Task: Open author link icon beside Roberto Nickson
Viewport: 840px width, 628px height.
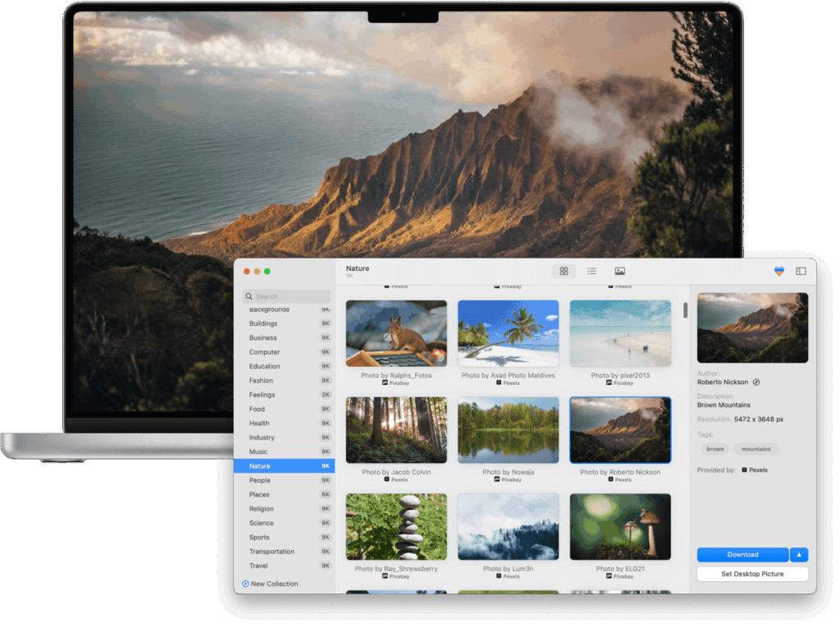Action: click(756, 382)
